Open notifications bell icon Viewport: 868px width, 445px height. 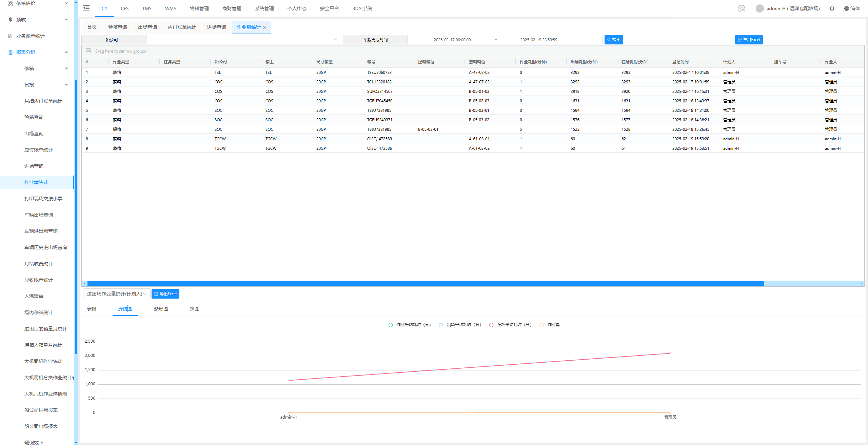832,8
